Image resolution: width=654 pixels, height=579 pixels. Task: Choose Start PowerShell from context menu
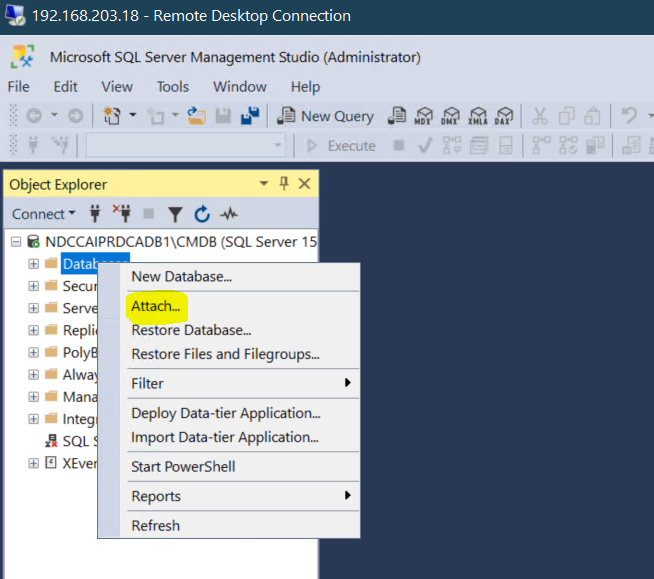click(229, 466)
